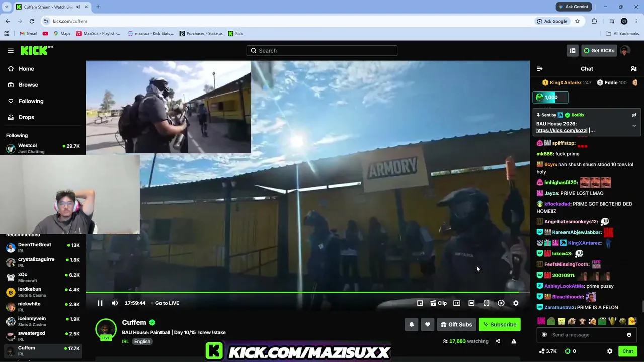Image resolution: width=644 pixels, height=362 pixels.
Task: Click the English language tag
Action: click(142, 342)
